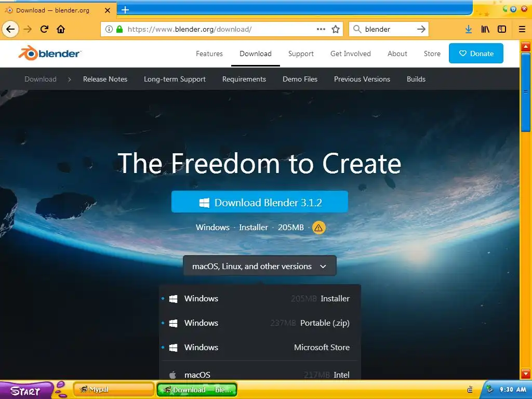Expand macOS, Linux, and other versions dropdown
Viewport: 532px width, 399px height.
[260, 267]
